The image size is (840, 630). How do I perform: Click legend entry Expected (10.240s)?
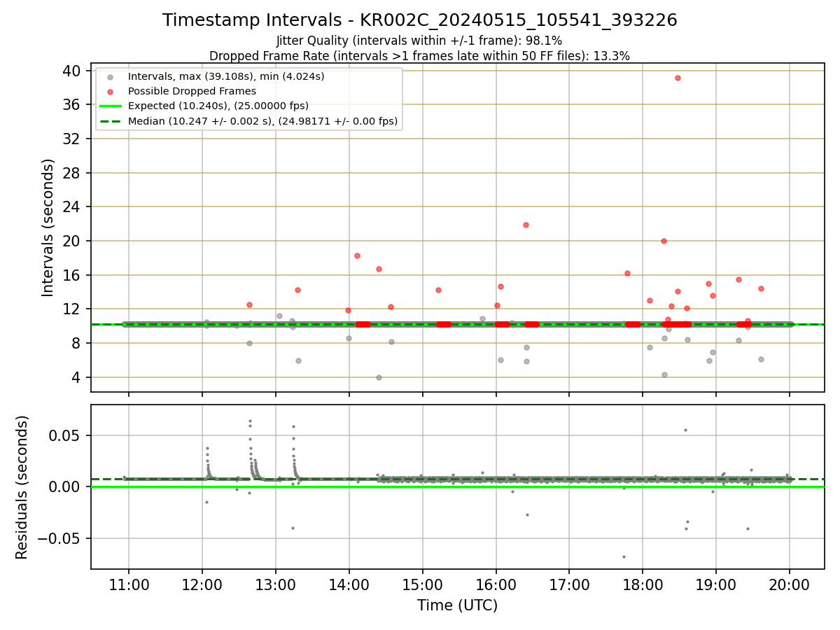click(218, 106)
